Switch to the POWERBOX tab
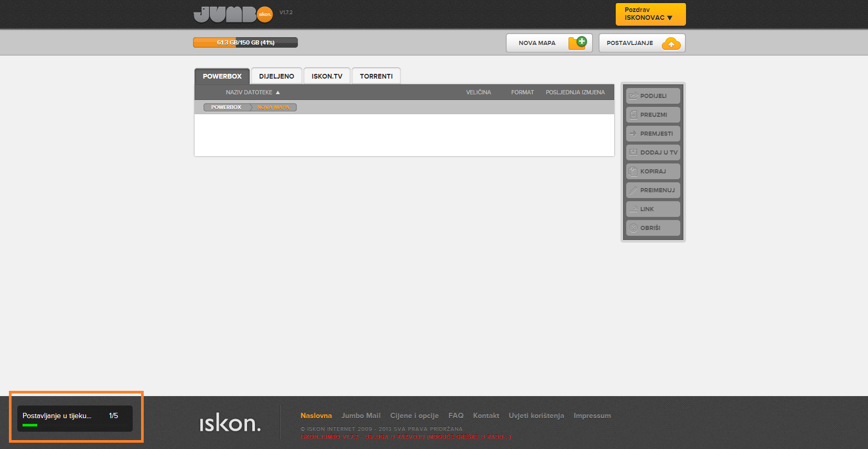This screenshot has height=449, width=868. [222, 76]
